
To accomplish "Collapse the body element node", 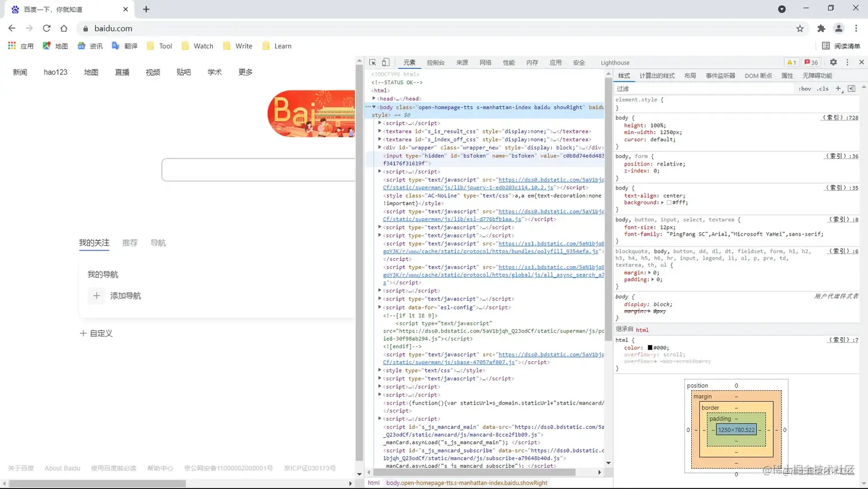I will 374,107.
